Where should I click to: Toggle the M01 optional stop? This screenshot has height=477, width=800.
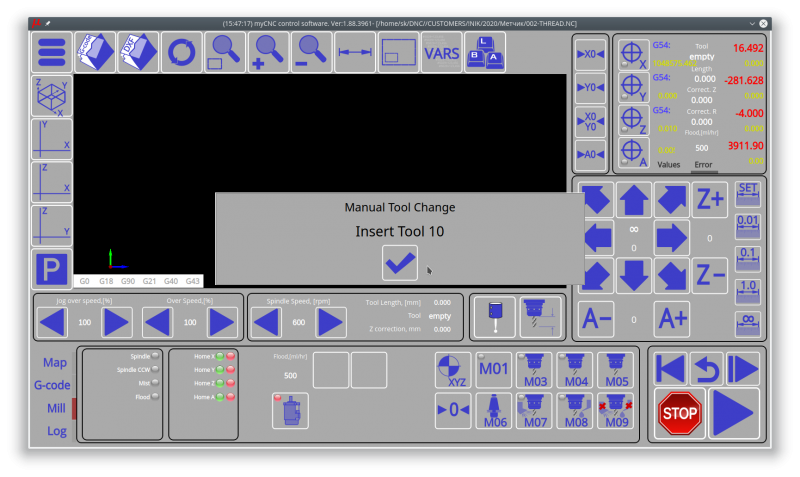pyautogui.click(x=493, y=370)
